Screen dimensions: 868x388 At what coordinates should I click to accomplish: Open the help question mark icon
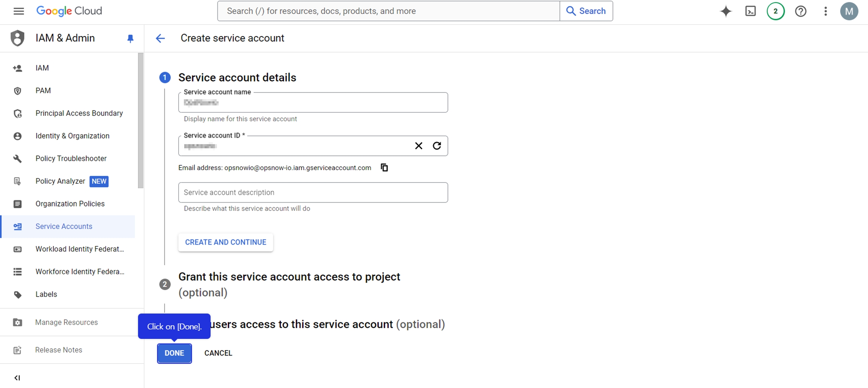[x=801, y=11]
